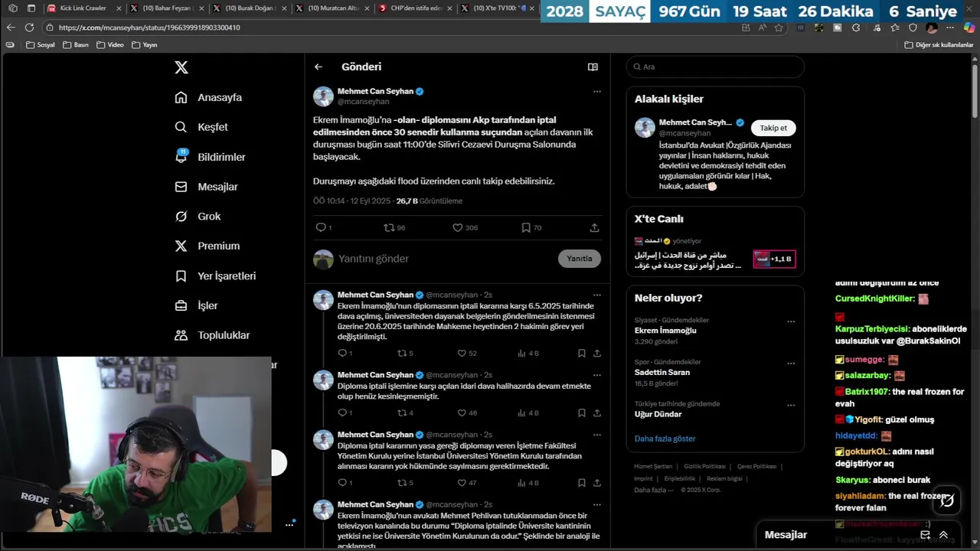980x551 pixels.
Task: Reload the page with refresh button
Action: tap(29, 27)
